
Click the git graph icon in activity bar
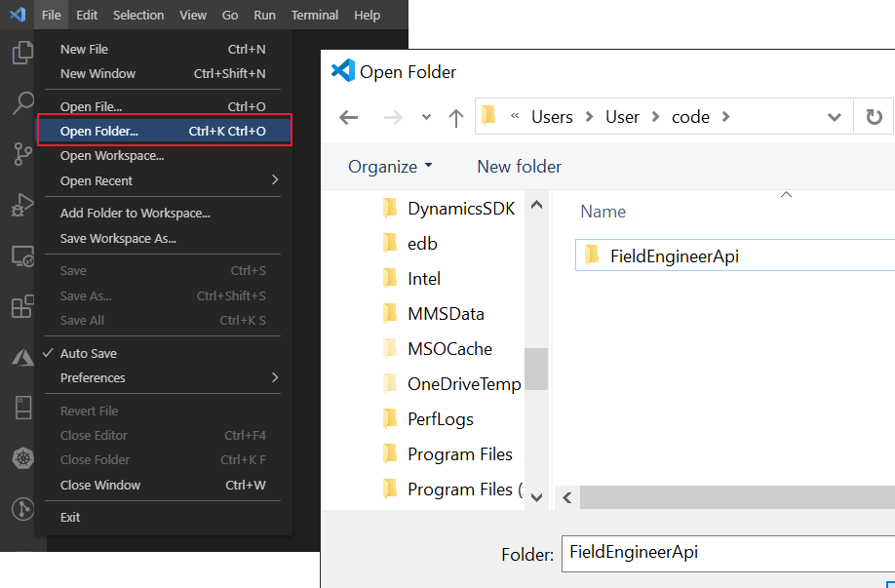22,509
